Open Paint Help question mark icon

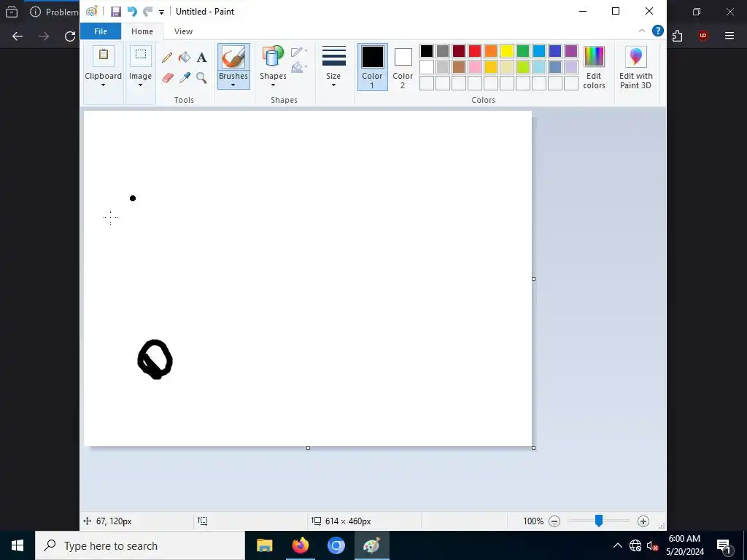point(657,31)
